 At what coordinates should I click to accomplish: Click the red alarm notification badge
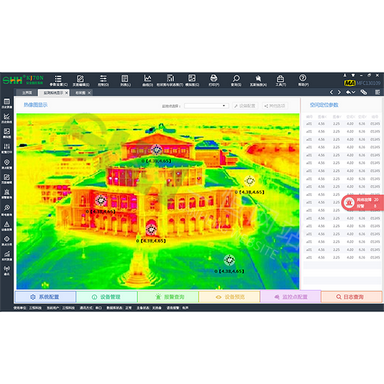coord(363,202)
